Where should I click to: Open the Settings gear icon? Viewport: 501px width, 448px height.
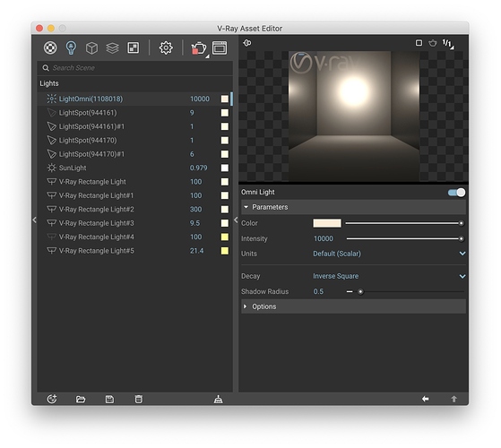[166, 47]
